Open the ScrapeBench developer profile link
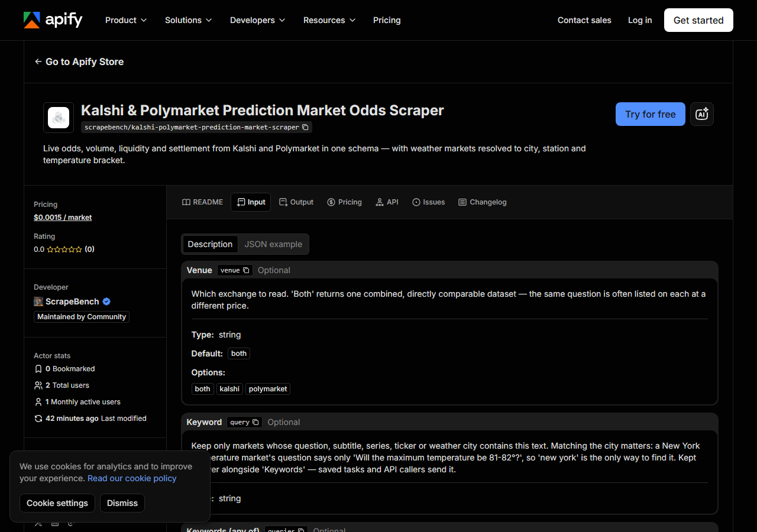757x532 pixels. [x=72, y=301]
